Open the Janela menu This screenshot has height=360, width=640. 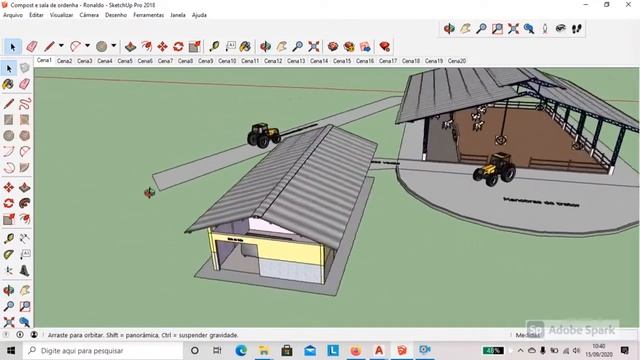(178, 15)
